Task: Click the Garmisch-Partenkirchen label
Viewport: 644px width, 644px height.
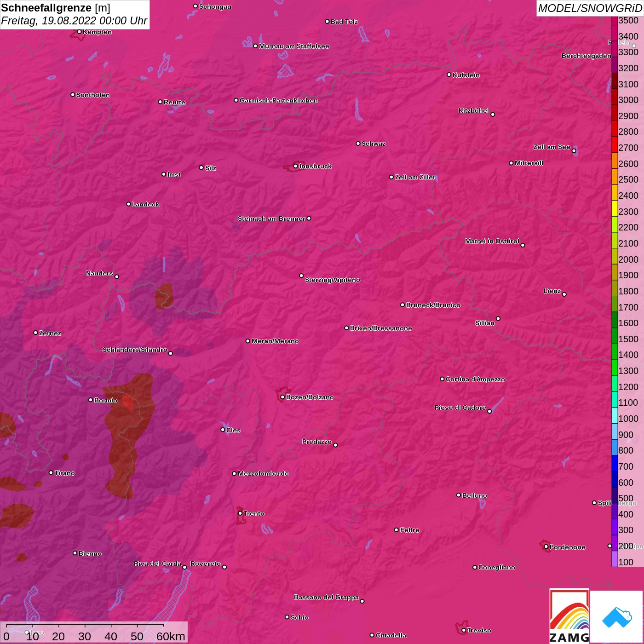Action: click(279, 100)
